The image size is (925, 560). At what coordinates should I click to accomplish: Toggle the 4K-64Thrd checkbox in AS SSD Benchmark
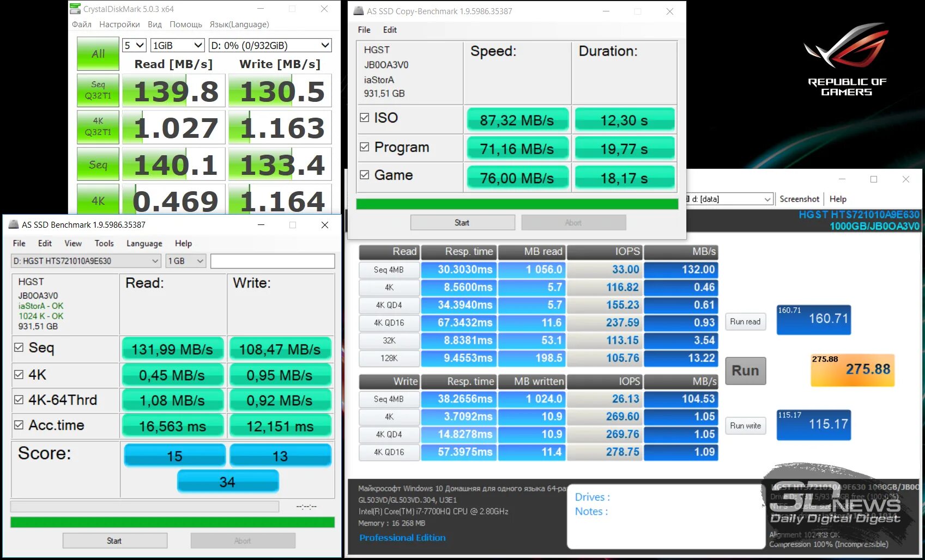point(19,400)
